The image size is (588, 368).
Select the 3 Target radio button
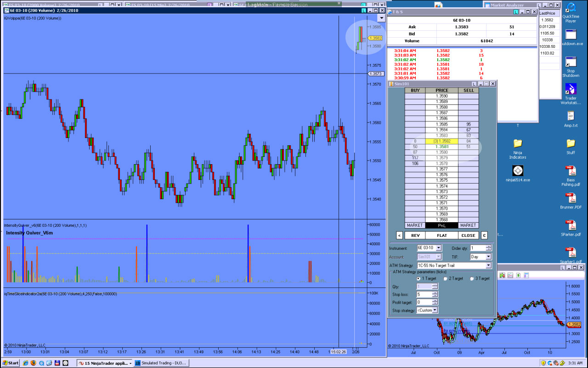pyautogui.click(x=472, y=278)
